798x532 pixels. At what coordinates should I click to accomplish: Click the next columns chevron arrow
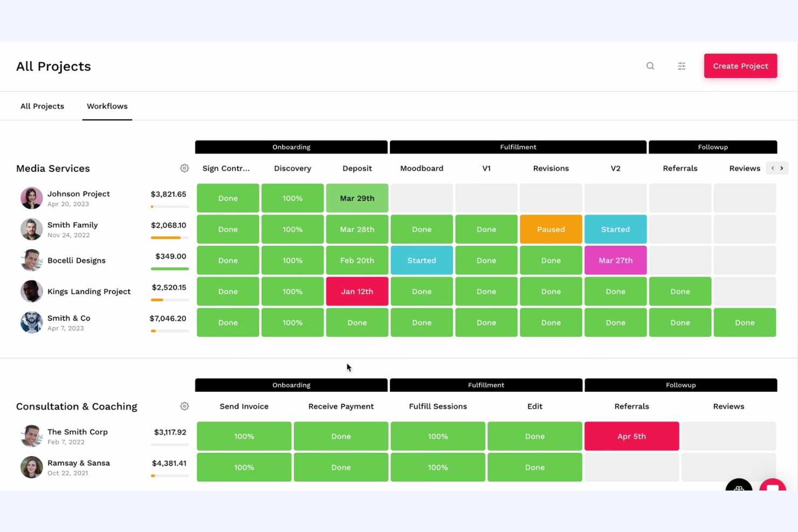tap(782, 168)
